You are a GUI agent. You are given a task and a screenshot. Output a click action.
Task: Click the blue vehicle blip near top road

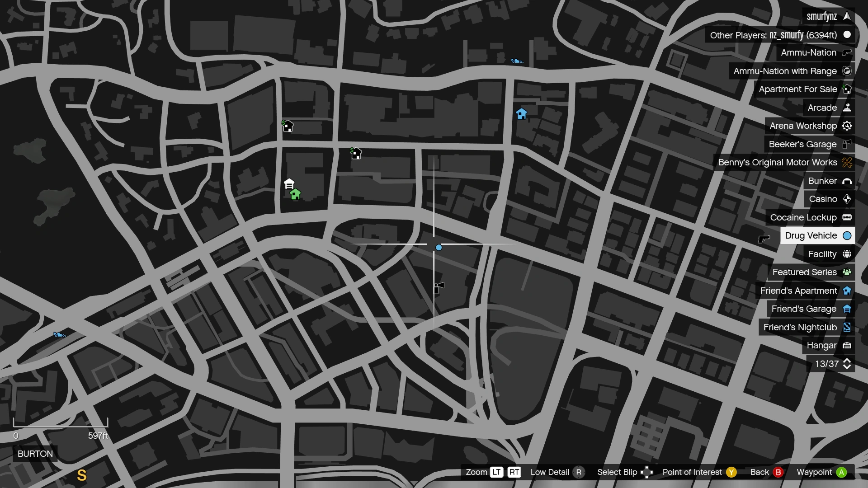(x=516, y=61)
